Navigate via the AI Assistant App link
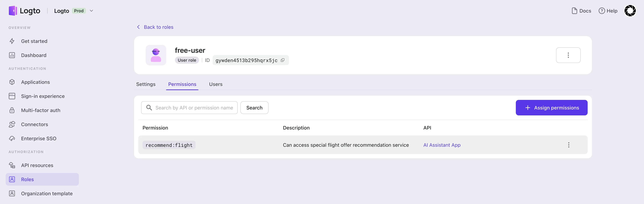This screenshot has width=644, height=204. (x=442, y=145)
